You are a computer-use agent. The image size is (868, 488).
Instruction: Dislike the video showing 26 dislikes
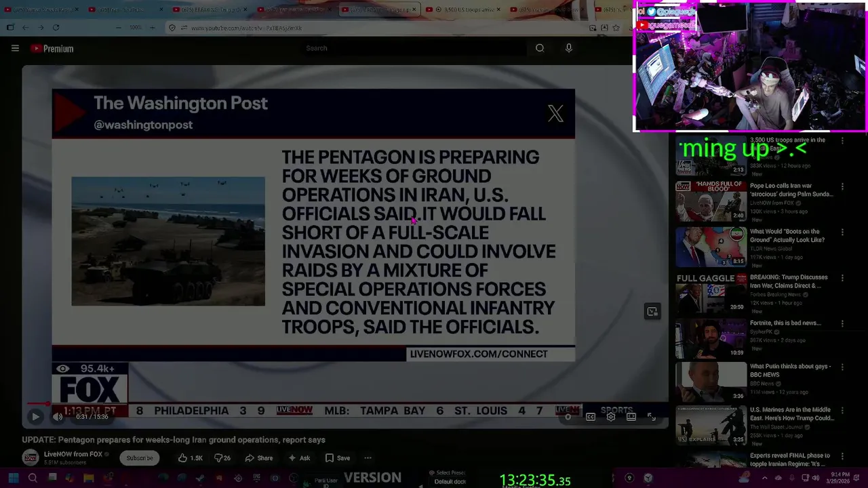[222, 458]
